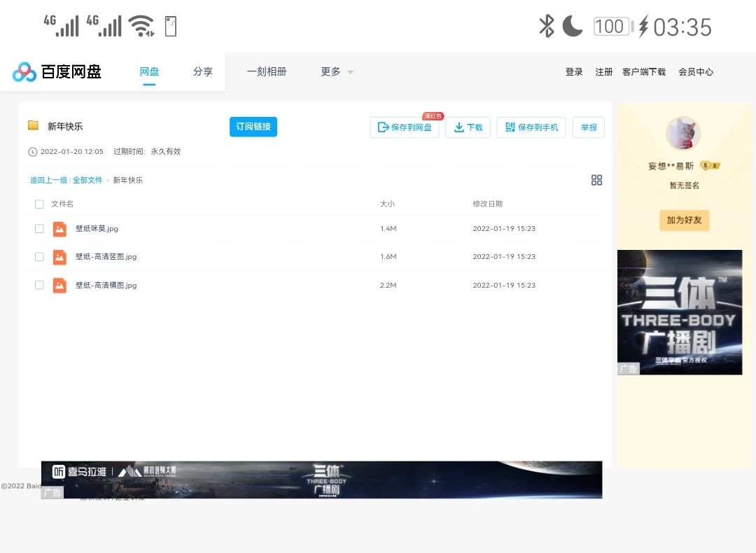Screen dimensions: 756x553
Task: Open file 壁纸-高清竖图.jpg
Action: 106,257
